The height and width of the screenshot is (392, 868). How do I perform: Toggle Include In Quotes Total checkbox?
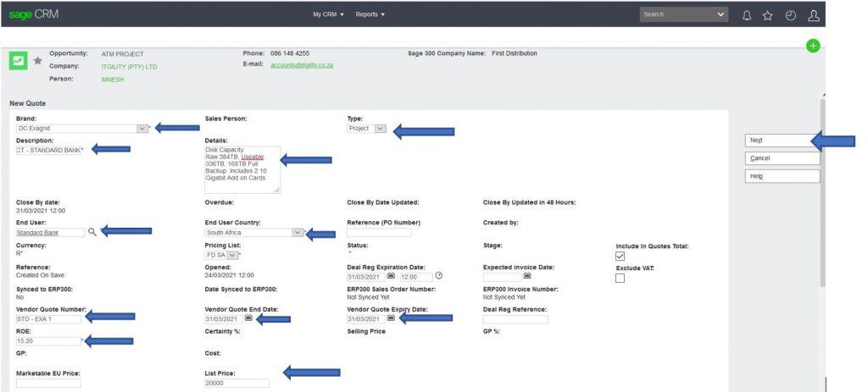pyautogui.click(x=620, y=256)
